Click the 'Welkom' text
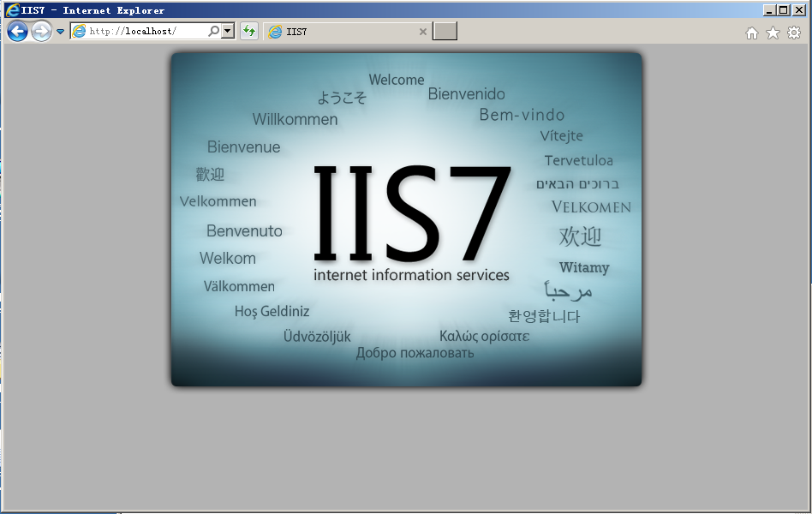This screenshot has width=812, height=514. pos(227,258)
